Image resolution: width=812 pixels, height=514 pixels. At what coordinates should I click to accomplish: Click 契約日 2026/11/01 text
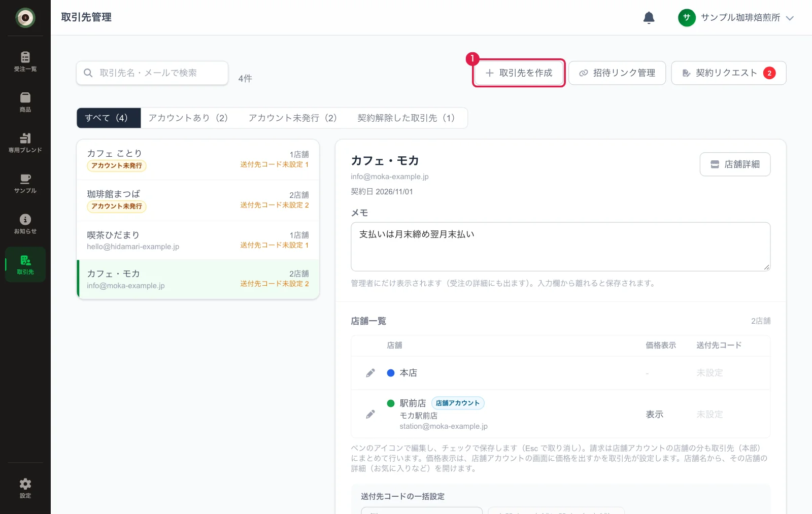tap(382, 192)
